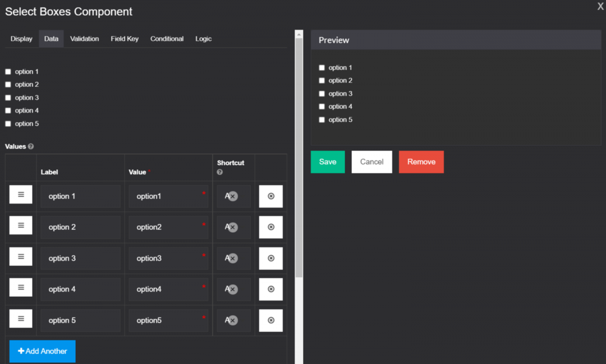Toggle the option 5 checkbox in Preview
606x364 pixels.
(322, 120)
